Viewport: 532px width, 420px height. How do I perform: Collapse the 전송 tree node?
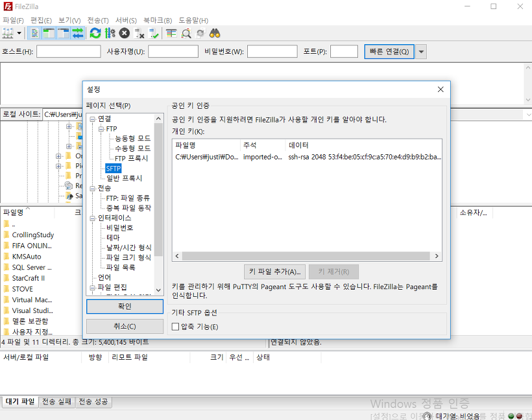tap(92, 189)
